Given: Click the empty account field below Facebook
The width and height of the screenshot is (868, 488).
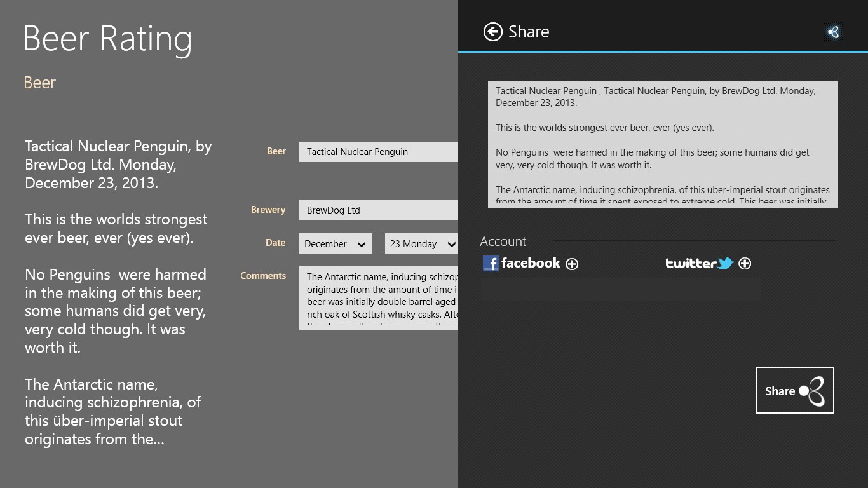Looking at the screenshot, I should [620, 288].
